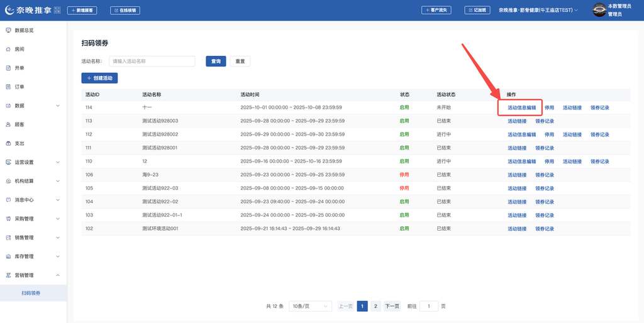Click the admin avatar picture at top right

(599, 10)
